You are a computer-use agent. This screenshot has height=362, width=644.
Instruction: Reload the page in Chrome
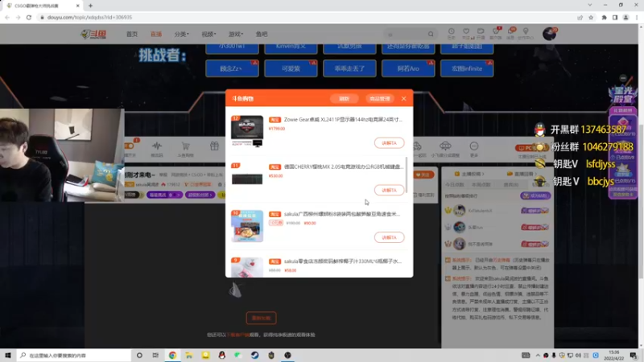(29, 17)
